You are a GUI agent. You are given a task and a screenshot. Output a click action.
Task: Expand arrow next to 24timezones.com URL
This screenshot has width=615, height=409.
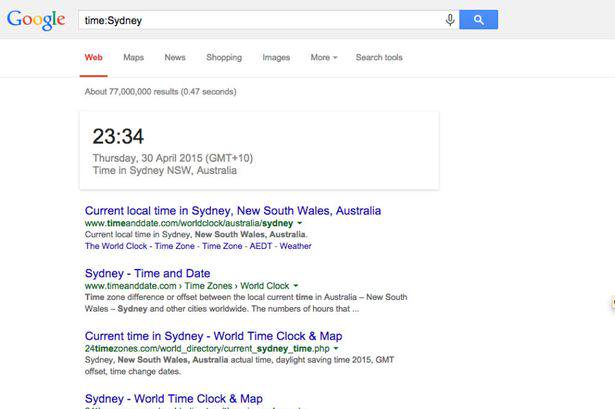[x=335, y=349]
